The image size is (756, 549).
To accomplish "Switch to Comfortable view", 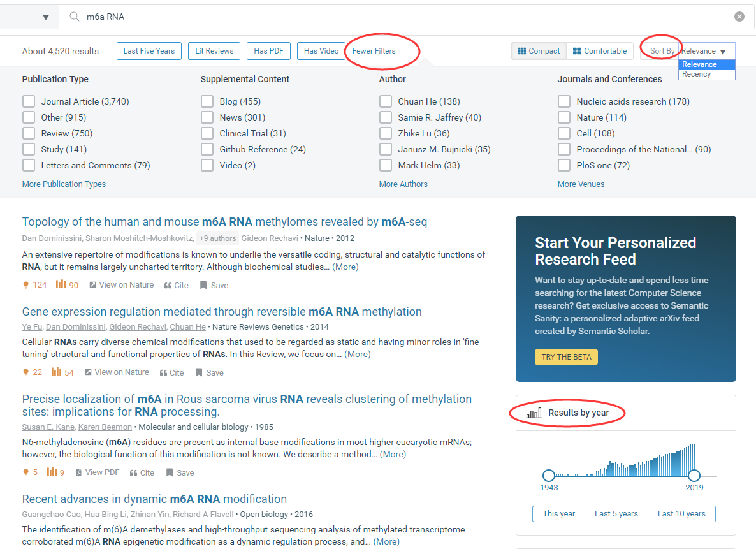I will point(599,51).
